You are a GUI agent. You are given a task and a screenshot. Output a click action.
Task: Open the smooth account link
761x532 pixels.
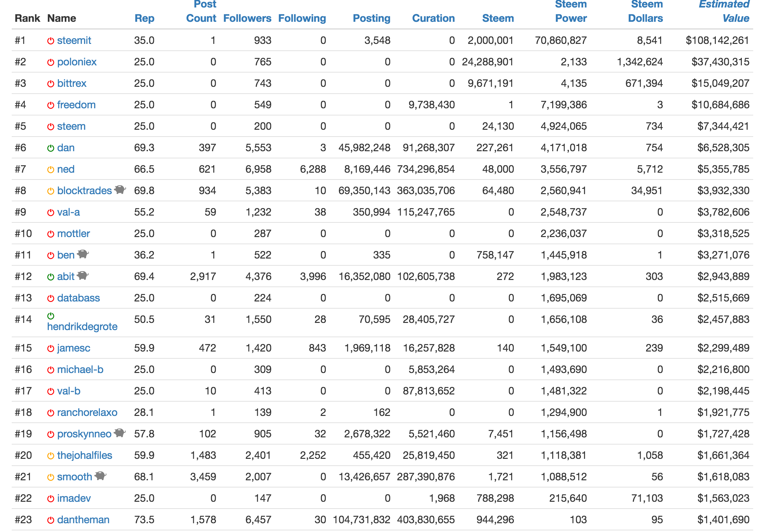pyautogui.click(x=74, y=477)
